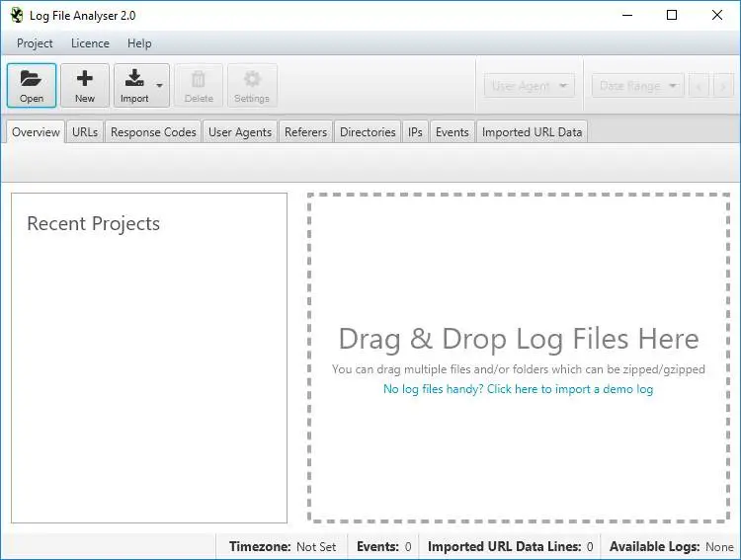This screenshot has width=741, height=560.
Task: Click the Imported URL Data Lines status entry
Action: 511,547
